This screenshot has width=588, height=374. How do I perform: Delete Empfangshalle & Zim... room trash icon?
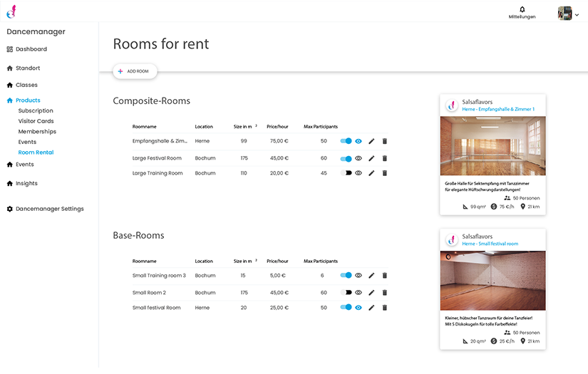click(384, 141)
